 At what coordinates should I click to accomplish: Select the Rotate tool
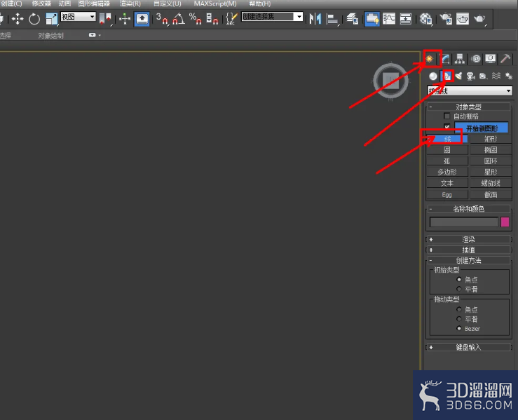34,19
